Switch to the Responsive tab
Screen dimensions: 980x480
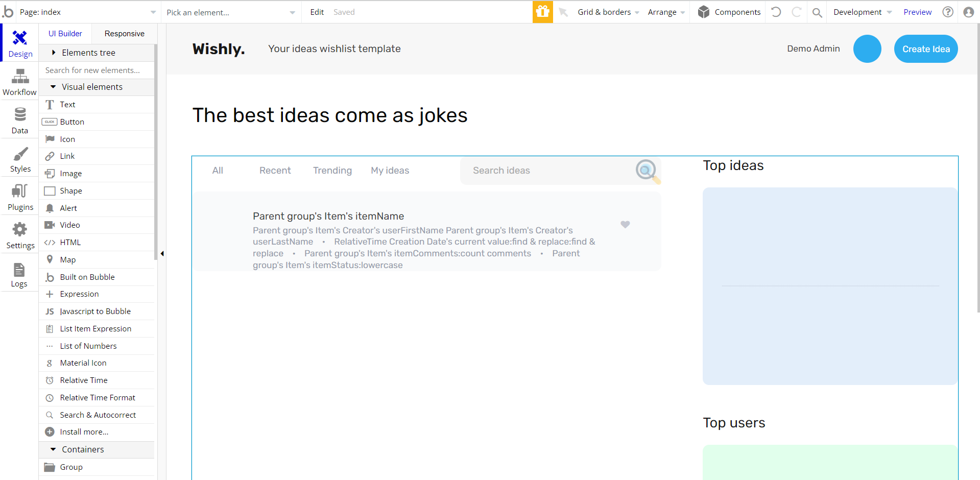tap(124, 34)
